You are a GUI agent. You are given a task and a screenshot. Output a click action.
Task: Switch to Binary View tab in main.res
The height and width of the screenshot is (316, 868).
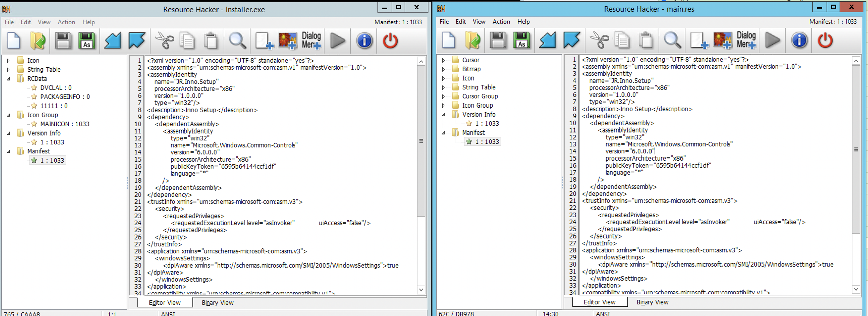(652, 302)
